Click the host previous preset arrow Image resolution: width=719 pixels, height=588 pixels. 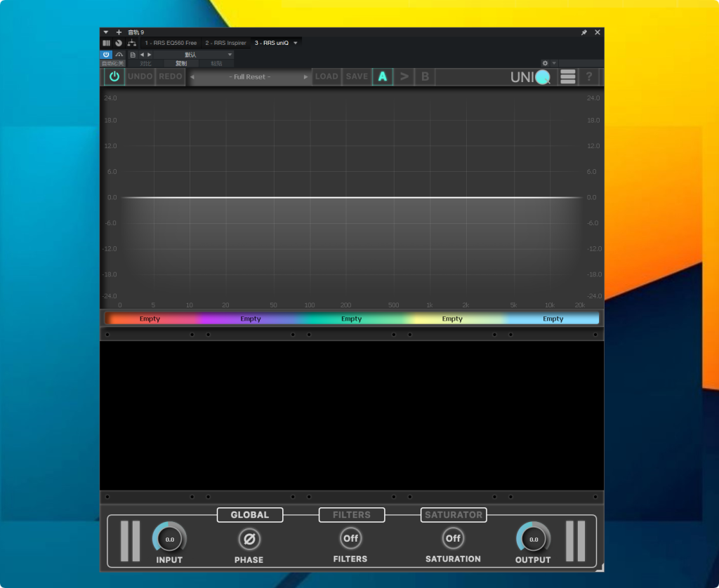pyautogui.click(x=142, y=55)
